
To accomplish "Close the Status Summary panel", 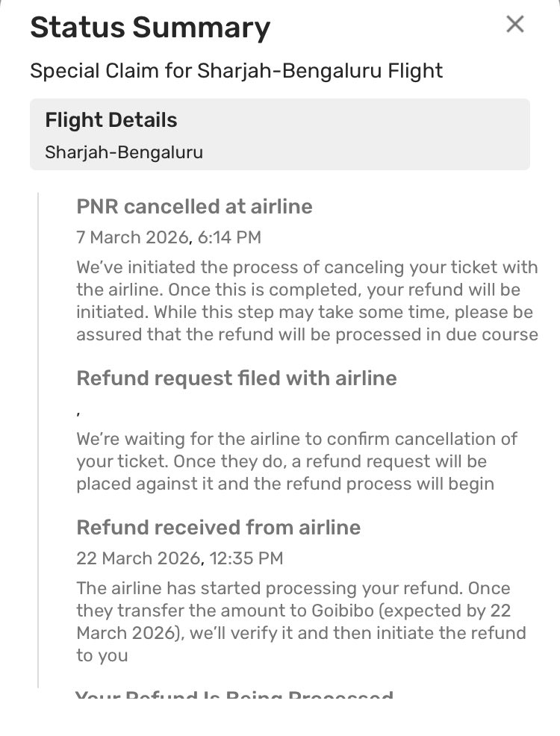I will tap(514, 25).
